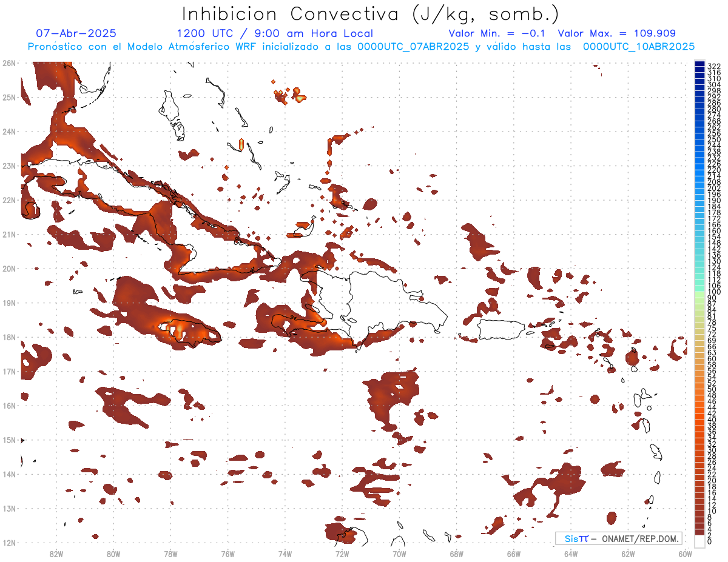Click the '322' value atop the color scale
The height and width of the screenshot is (562, 728).
pos(714,66)
